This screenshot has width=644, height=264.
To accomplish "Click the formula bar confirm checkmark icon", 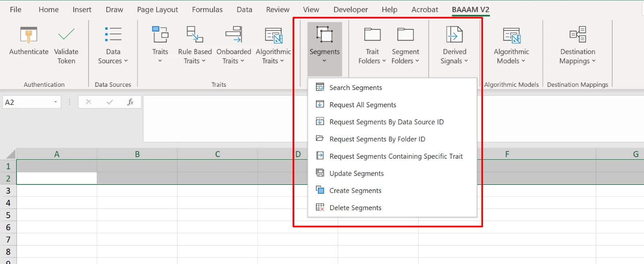I will (109, 102).
